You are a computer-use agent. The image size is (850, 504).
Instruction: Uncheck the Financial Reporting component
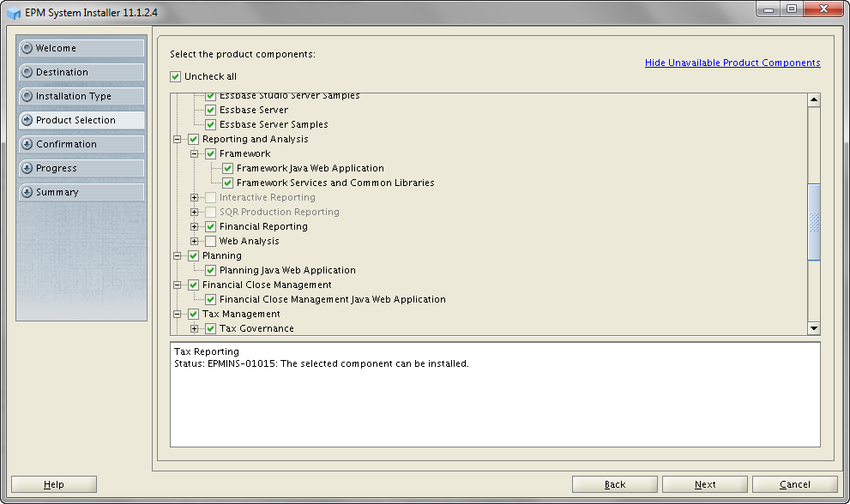pyautogui.click(x=210, y=226)
